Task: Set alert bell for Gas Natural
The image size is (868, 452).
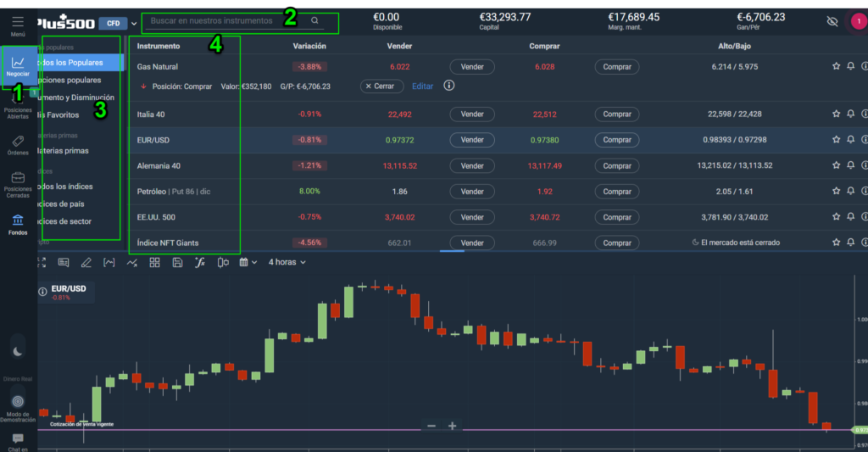Action: point(851,66)
